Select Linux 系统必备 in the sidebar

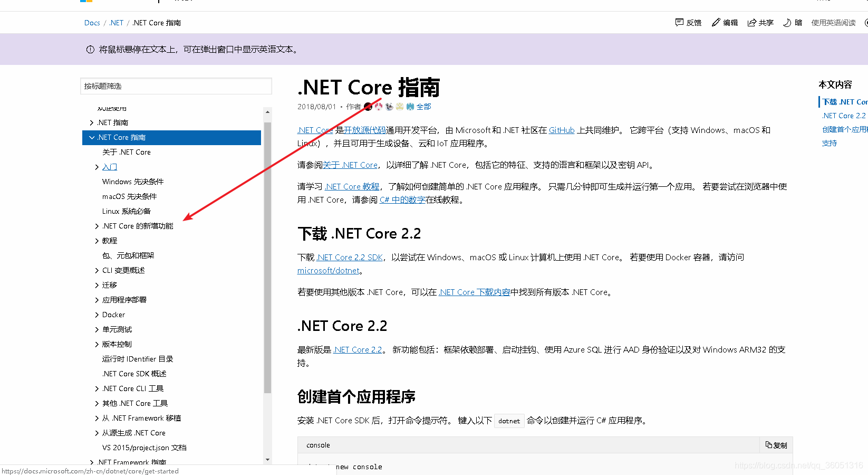(x=127, y=211)
